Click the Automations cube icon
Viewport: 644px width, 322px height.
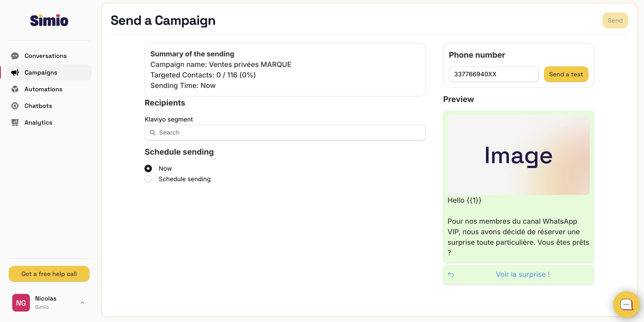[x=15, y=89]
